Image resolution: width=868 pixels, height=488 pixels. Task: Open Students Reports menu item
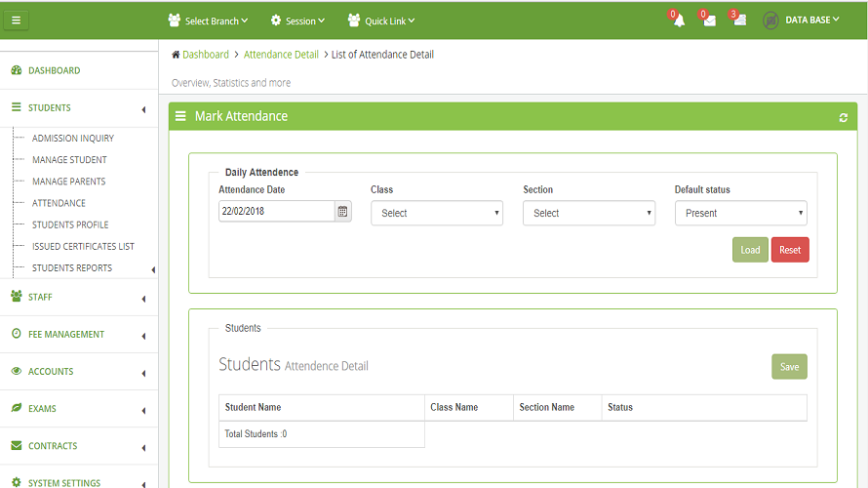[72, 267]
